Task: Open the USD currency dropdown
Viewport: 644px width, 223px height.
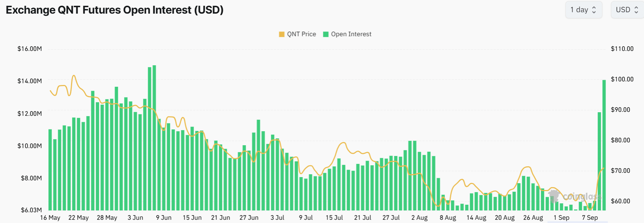Action: [x=627, y=10]
